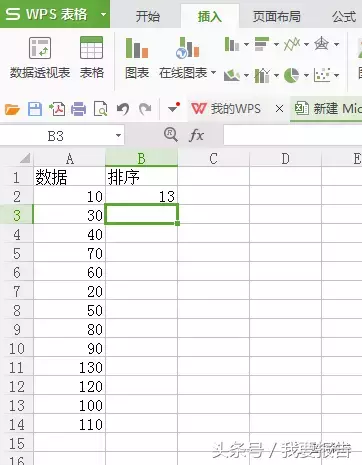This screenshot has height=465, width=362.
Task: Select the active cell B3
Action: pos(141,215)
